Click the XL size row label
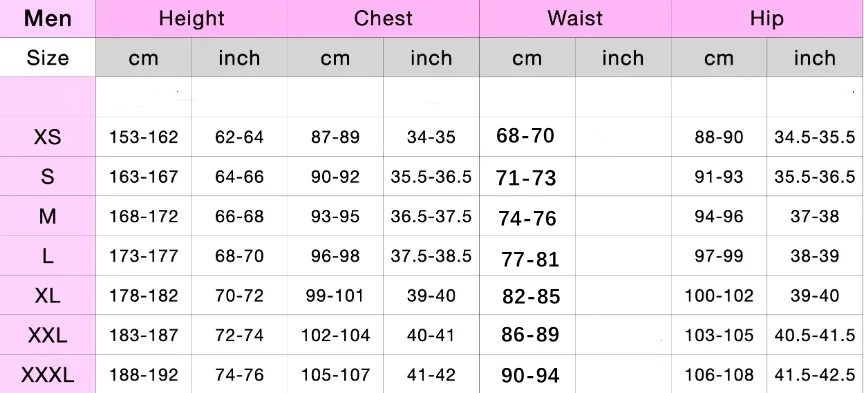 47,295
